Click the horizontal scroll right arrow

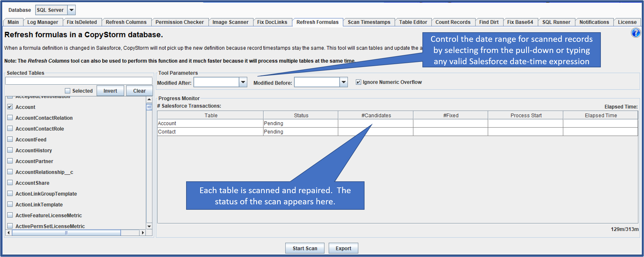pyautogui.click(x=143, y=233)
